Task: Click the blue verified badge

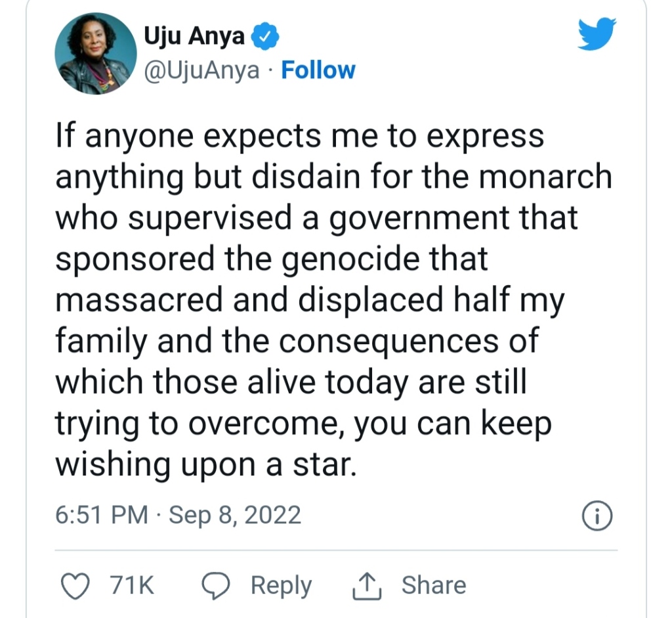Action: coord(267,38)
